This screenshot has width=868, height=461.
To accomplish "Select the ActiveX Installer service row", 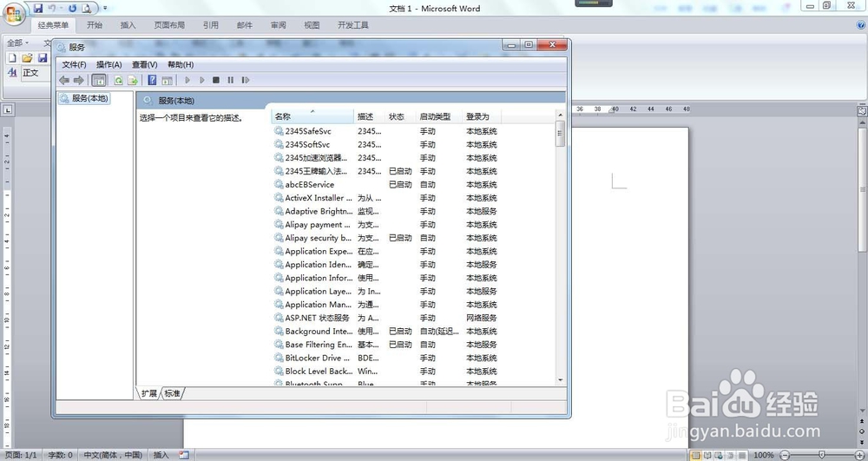I will 386,198.
